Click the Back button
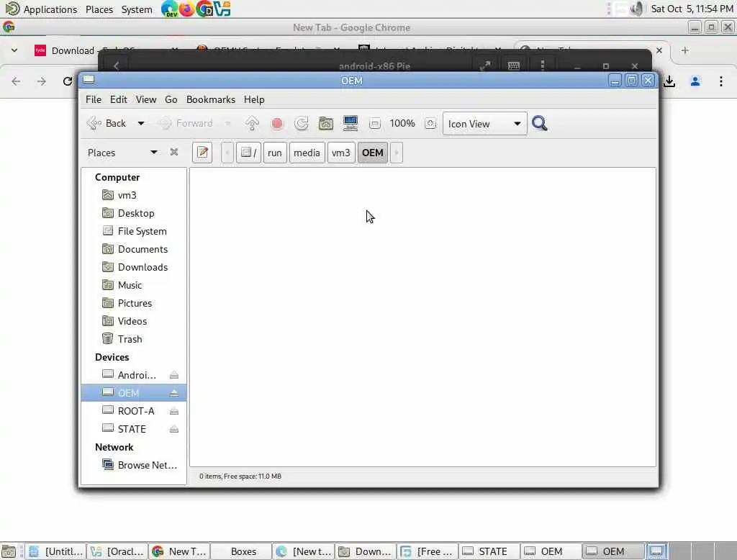The image size is (737, 560). click(108, 123)
